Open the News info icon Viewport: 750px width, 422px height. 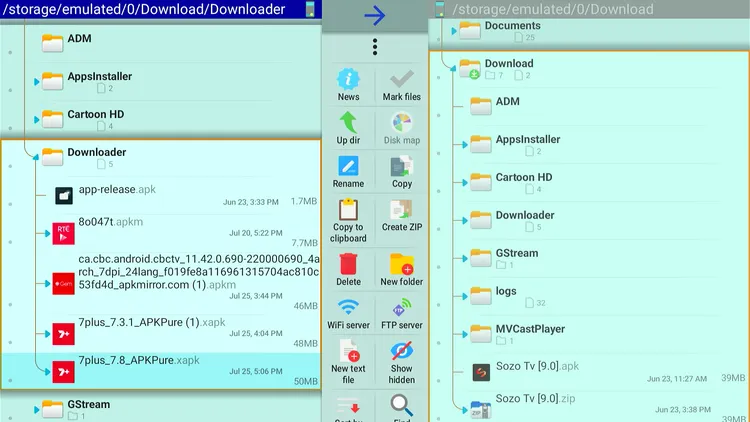coord(348,79)
